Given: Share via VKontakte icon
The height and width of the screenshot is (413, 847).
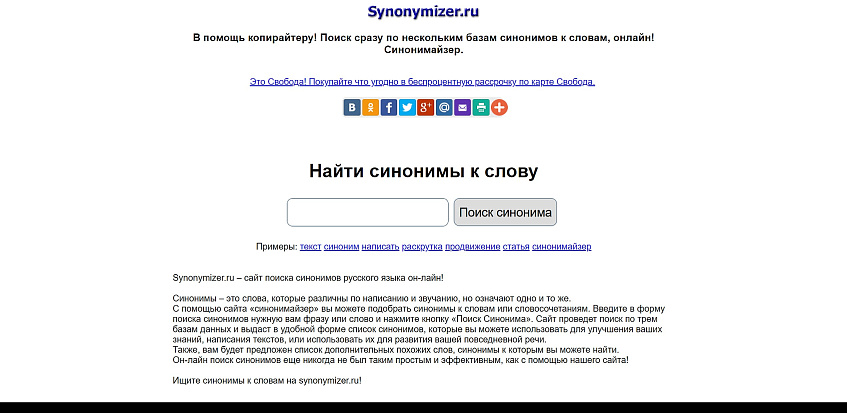Looking at the screenshot, I should pos(352,107).
